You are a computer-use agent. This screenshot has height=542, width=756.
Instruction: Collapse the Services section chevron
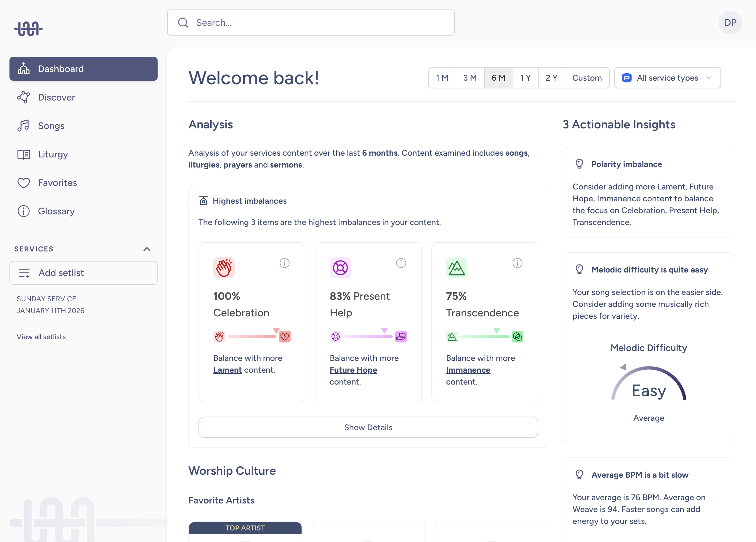[x=147, y=249]
